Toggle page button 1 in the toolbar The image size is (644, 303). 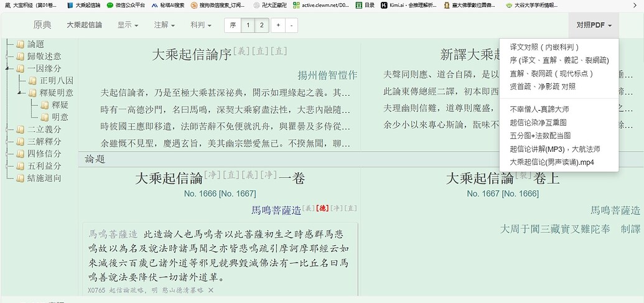(x=248, y=25)
